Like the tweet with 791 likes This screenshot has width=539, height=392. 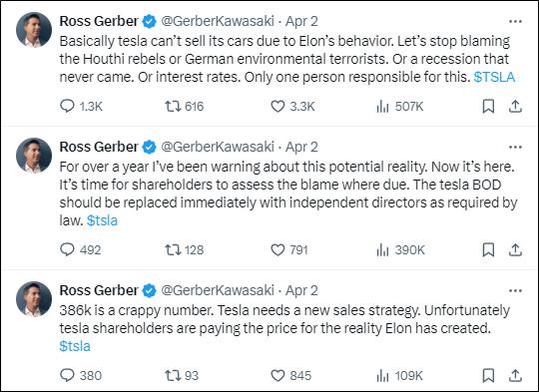(x=289, y=249)
